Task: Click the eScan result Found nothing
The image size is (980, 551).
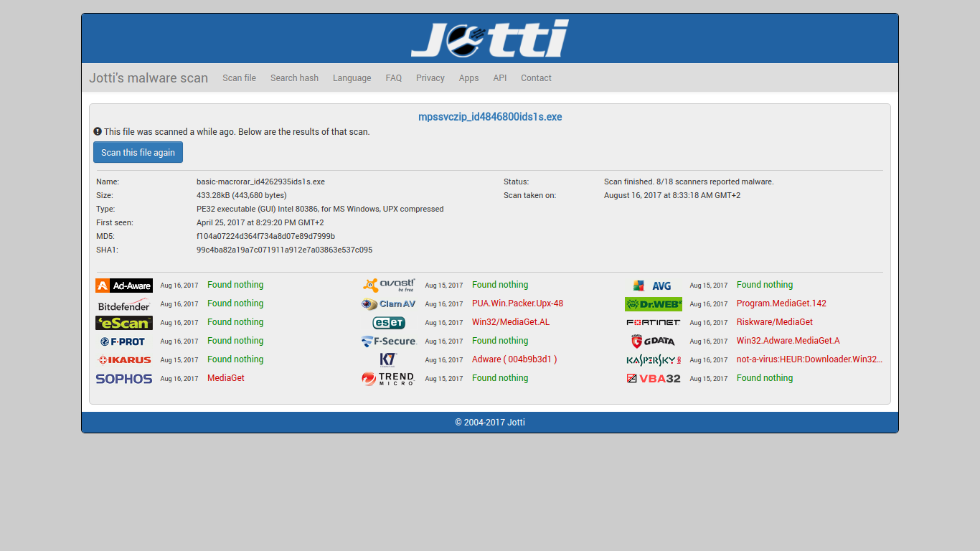Action: 235,322
